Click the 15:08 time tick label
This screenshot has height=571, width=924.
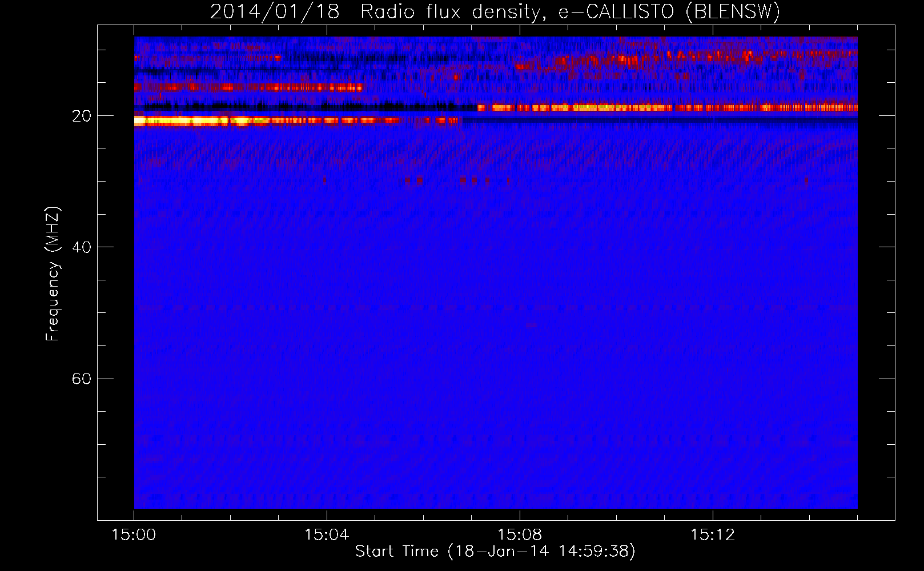[520, 535]
